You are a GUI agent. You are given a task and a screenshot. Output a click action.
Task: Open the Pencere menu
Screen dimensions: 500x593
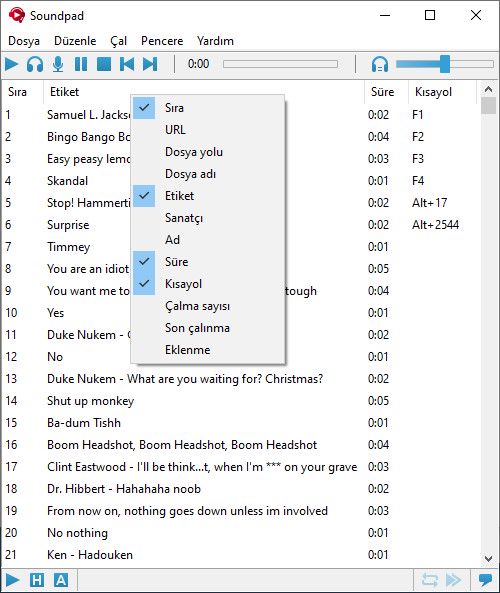point(162,41)
